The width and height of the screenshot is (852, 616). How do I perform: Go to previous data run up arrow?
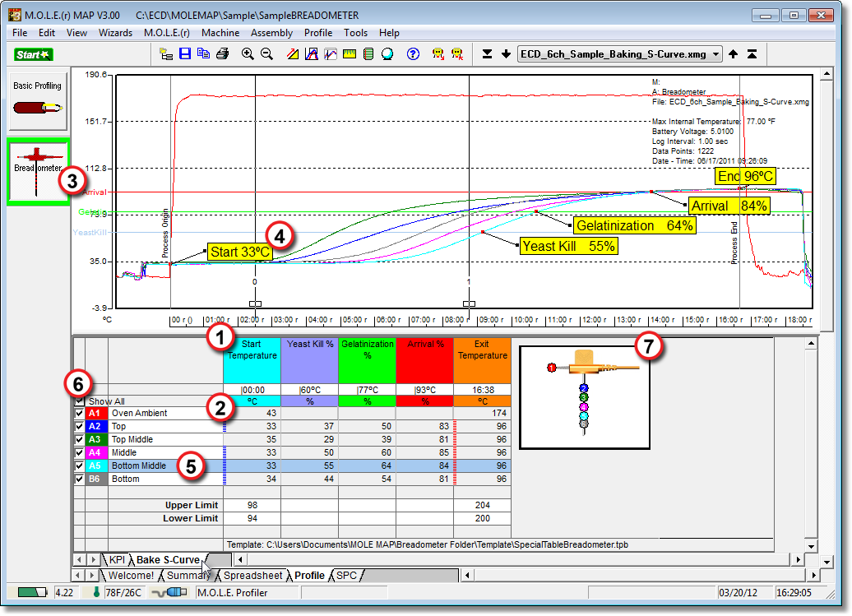pyautogui.click(x=734, y=53)
